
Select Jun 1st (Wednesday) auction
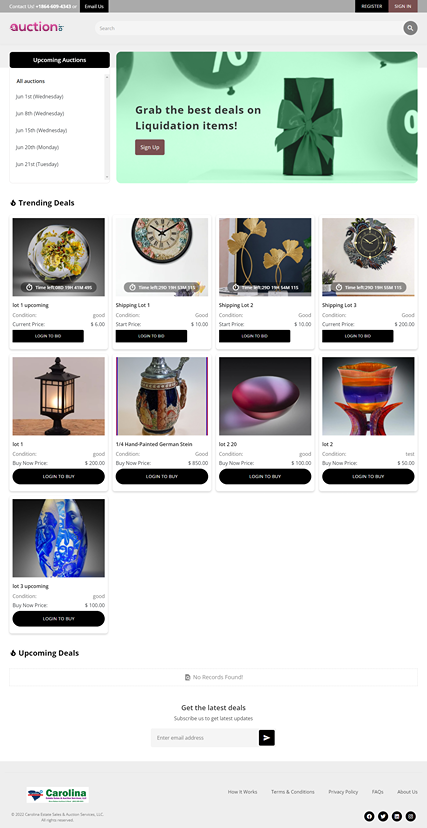click(x=40, y=97)
